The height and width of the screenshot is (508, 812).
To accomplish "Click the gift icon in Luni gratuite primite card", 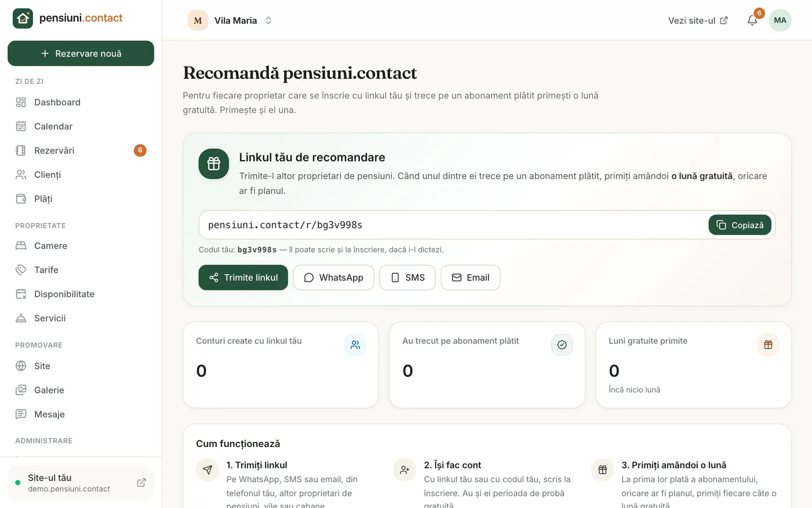I will pos(768,345).
